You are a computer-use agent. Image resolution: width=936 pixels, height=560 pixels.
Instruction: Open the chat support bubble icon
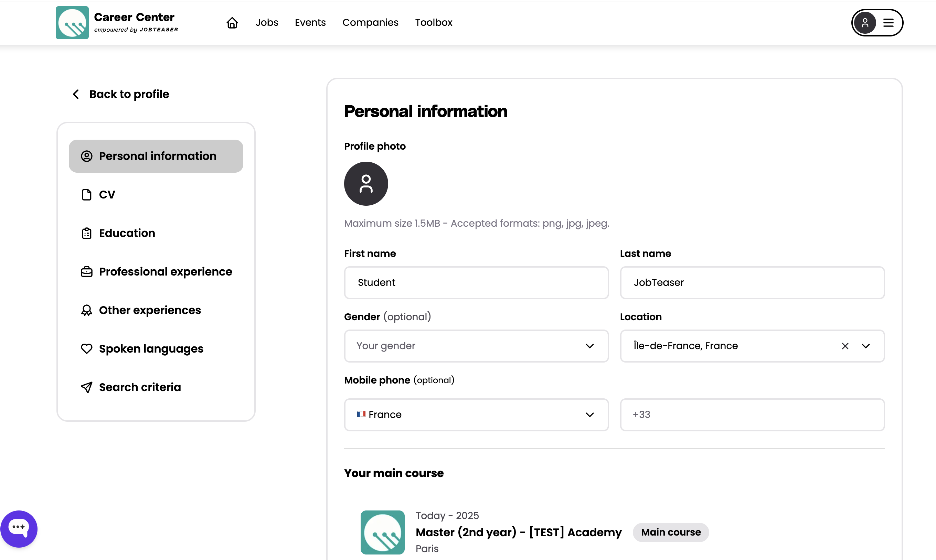19,528
